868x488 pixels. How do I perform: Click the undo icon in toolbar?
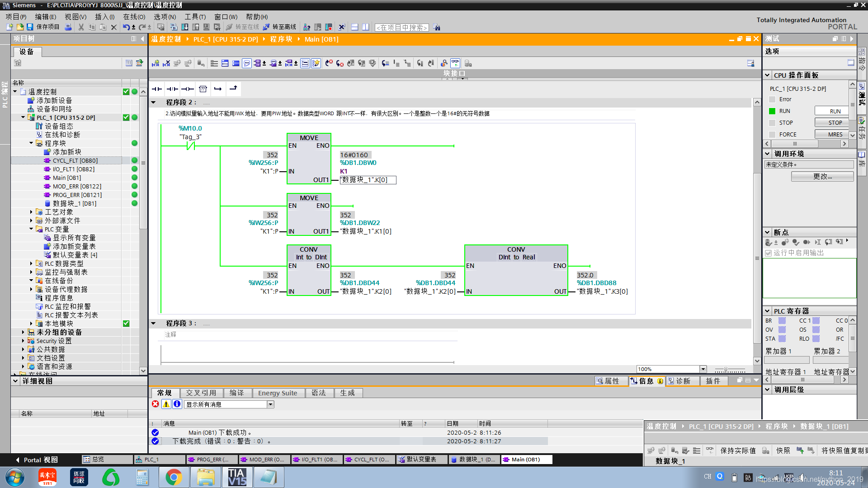(126, 27)
